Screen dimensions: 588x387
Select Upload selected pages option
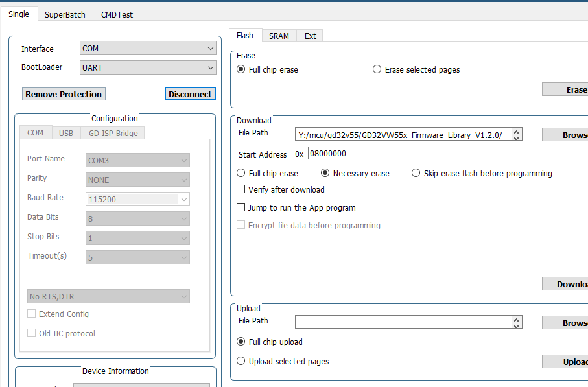tap(241, 361)
